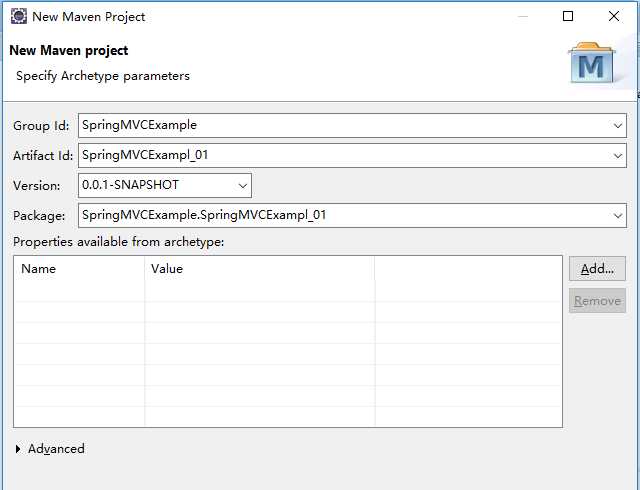Maximize the New Maven Project window
The height and width of the screenshot is (490, 640).
pyautogui.click(x=568, y=16)
